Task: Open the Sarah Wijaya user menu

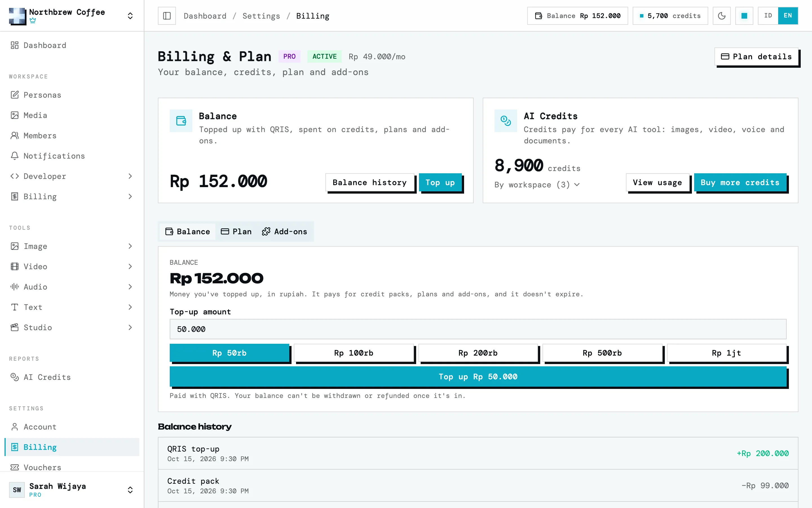Action: tap(72, 490)
